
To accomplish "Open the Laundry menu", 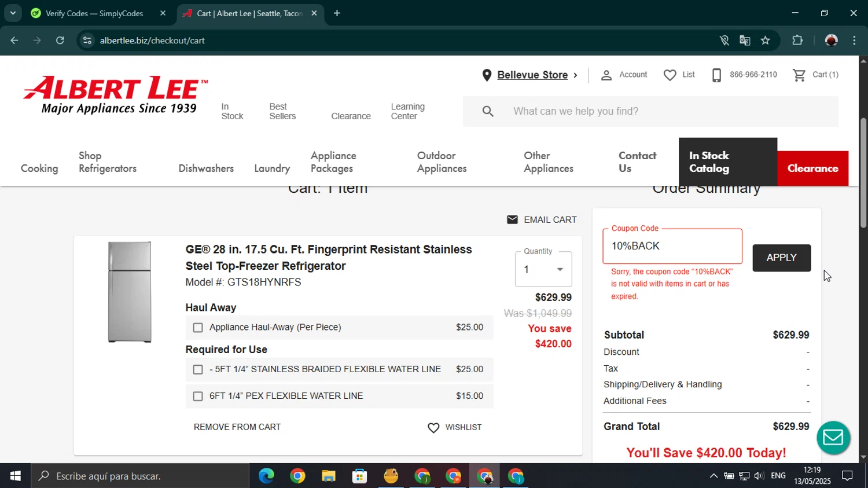I will (272, 168).
